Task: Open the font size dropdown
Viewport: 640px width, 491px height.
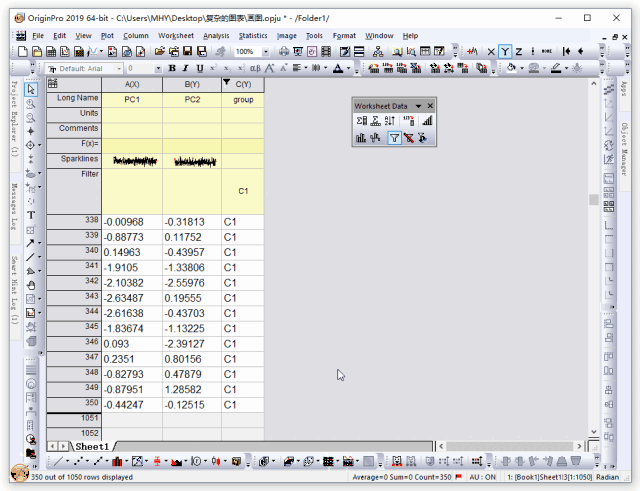Action: point(158,69)
